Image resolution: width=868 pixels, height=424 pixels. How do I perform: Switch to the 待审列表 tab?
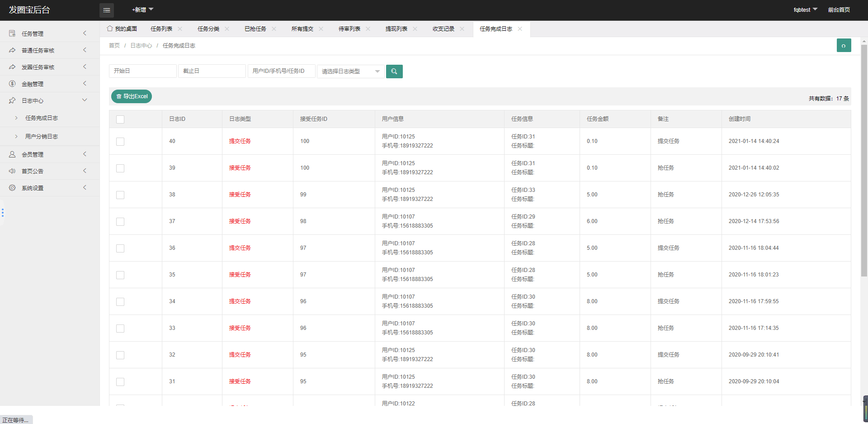349,29
